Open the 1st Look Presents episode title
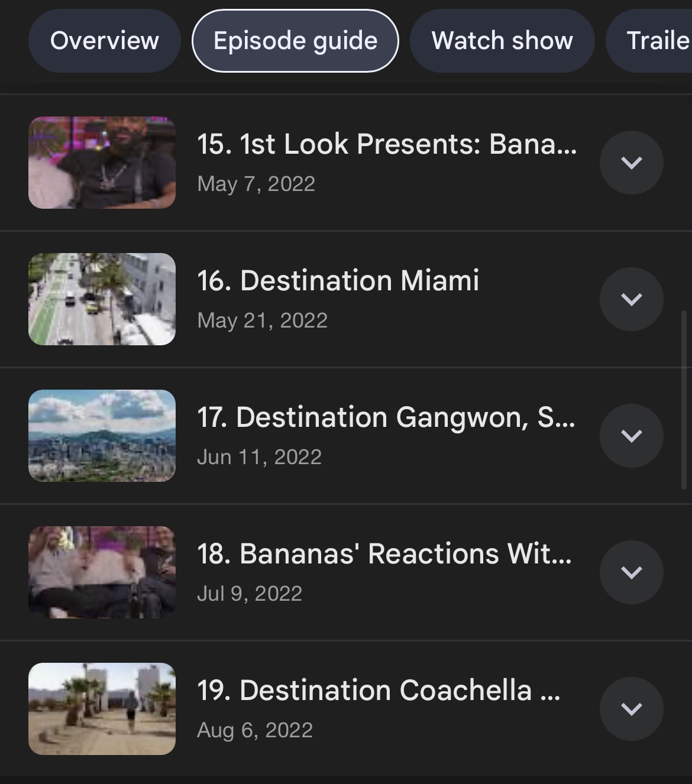The height and width of the screenshot is (784, 692). [x=386, y=144]
